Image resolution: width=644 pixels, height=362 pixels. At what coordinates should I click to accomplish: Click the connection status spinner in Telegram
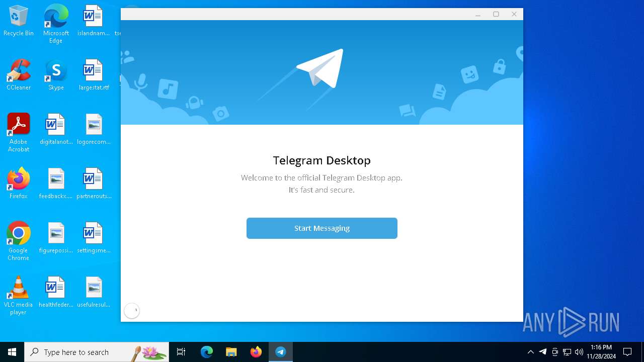[132, 311]
